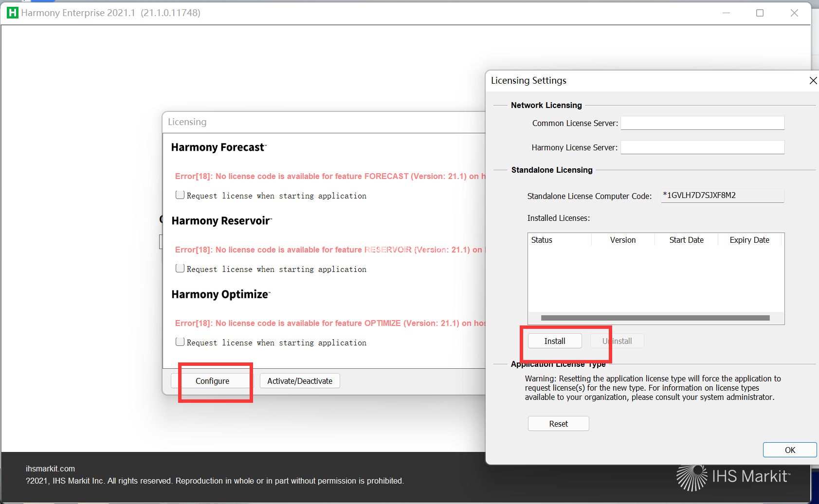Close the Licensing Settings dialog
Viewport: 819px width, 504px height.
[x=813, y=80]
